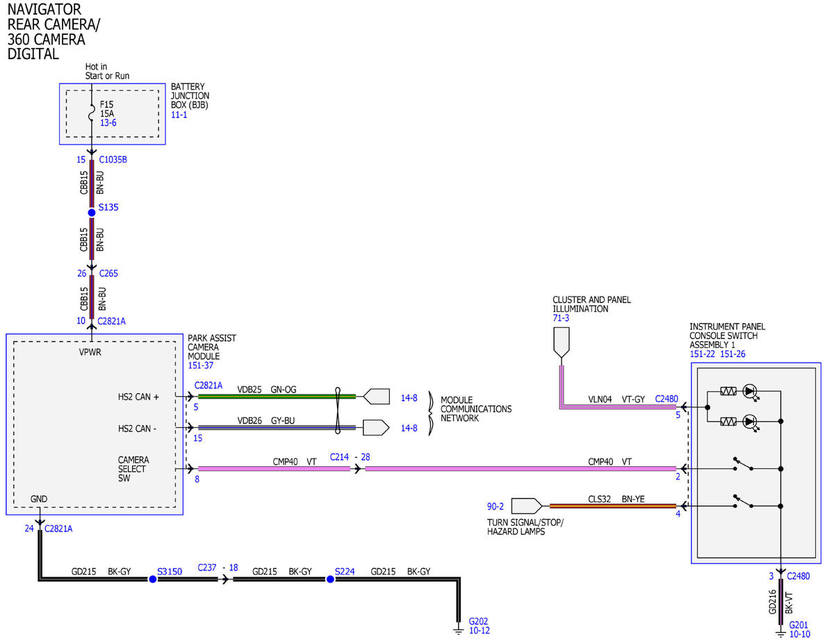Click the upper LED symbol in switch assembly
834x644 pixels.
(x=749, y=393)
